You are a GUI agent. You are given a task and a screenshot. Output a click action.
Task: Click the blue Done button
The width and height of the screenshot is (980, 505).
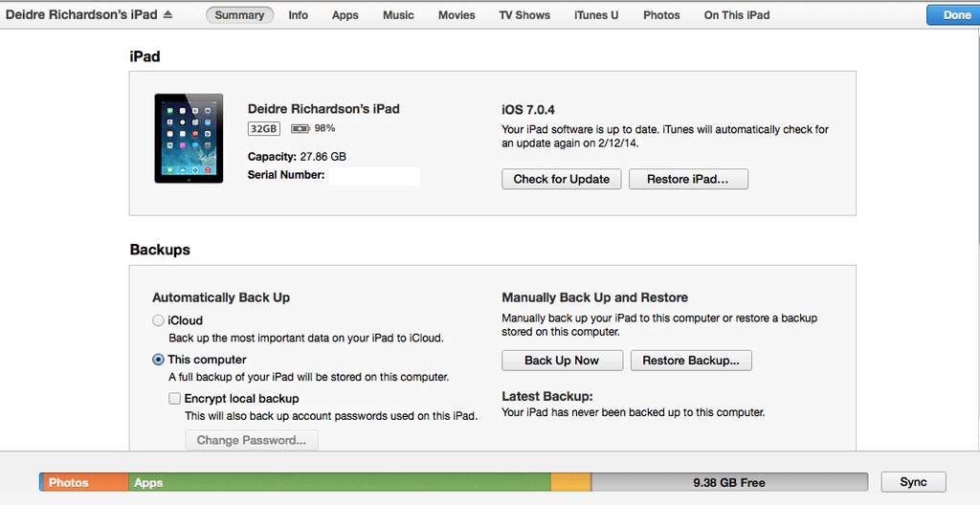[953, 15]
